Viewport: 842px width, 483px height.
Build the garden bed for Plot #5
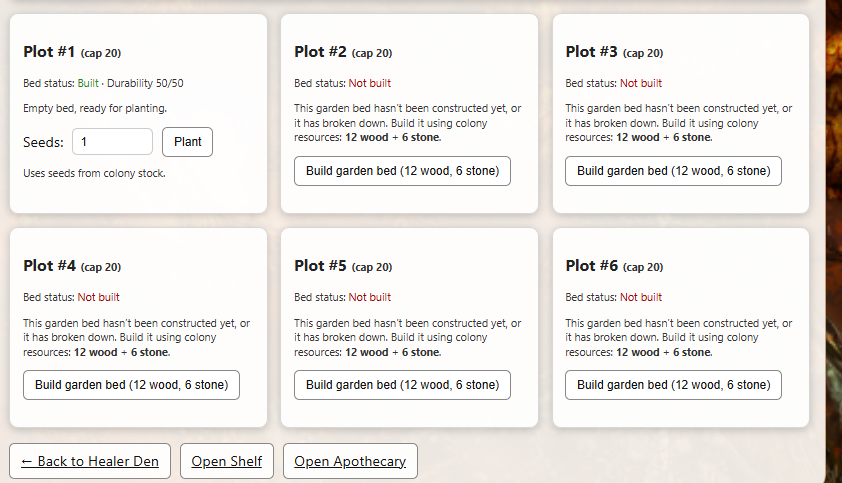click(402, 385)
